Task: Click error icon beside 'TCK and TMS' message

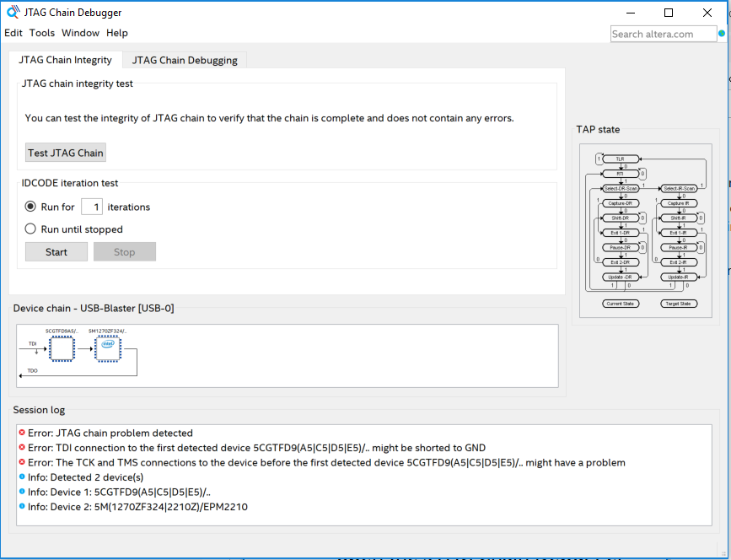Action: 22,462
